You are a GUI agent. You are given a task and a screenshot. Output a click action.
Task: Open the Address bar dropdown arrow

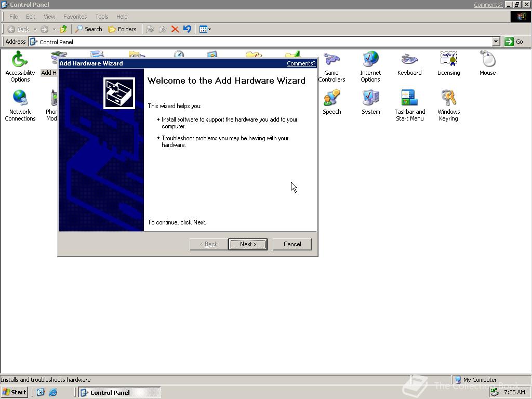(x=496, y=42)
